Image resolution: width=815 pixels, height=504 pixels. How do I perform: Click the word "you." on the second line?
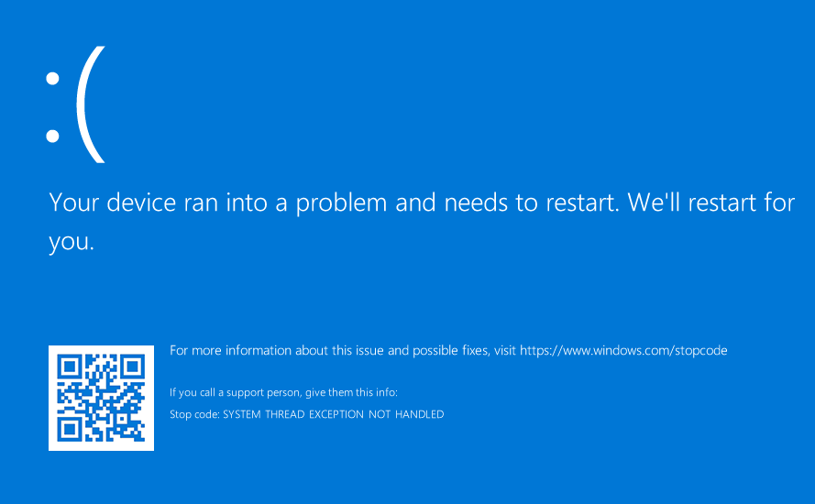tap(72, 242)
